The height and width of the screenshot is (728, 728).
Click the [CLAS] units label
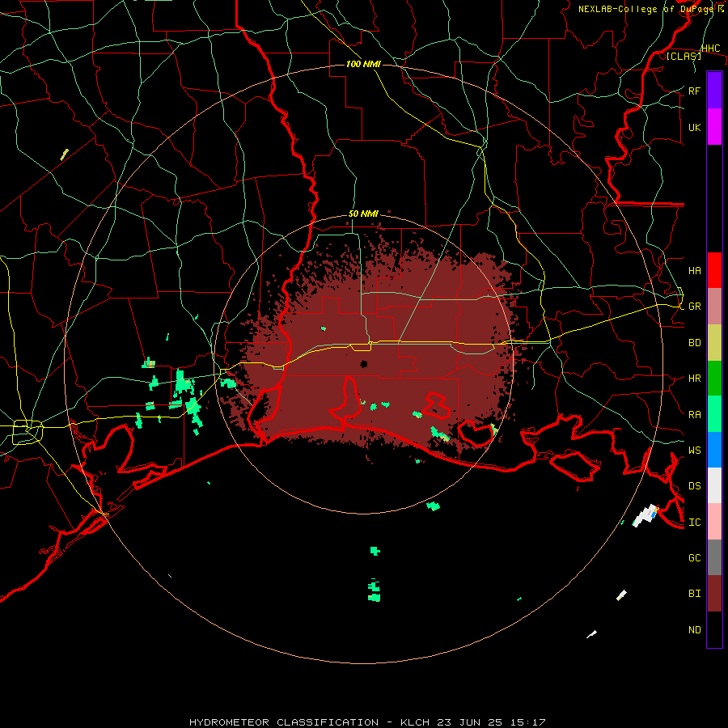click(x=684, y=56)
